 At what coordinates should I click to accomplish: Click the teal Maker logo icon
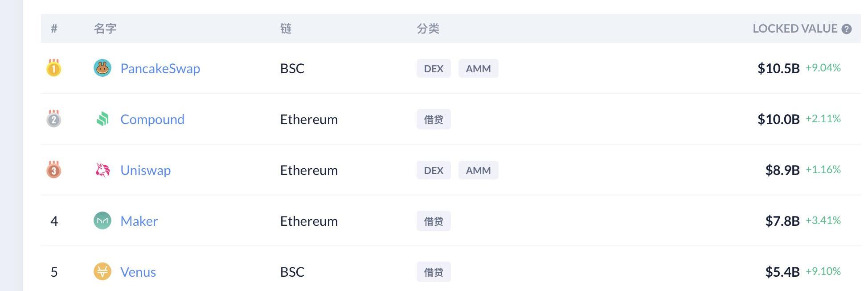102,221
